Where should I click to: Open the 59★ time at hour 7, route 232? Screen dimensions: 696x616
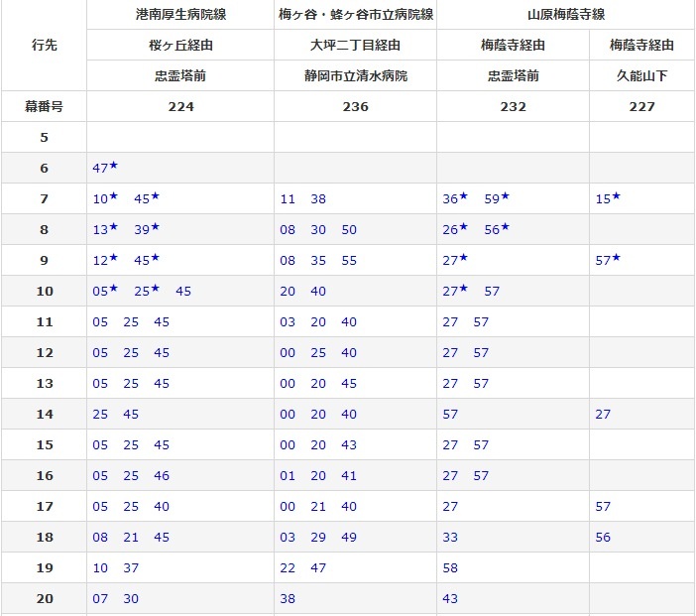pyautogui.click(x=497, y=198)
